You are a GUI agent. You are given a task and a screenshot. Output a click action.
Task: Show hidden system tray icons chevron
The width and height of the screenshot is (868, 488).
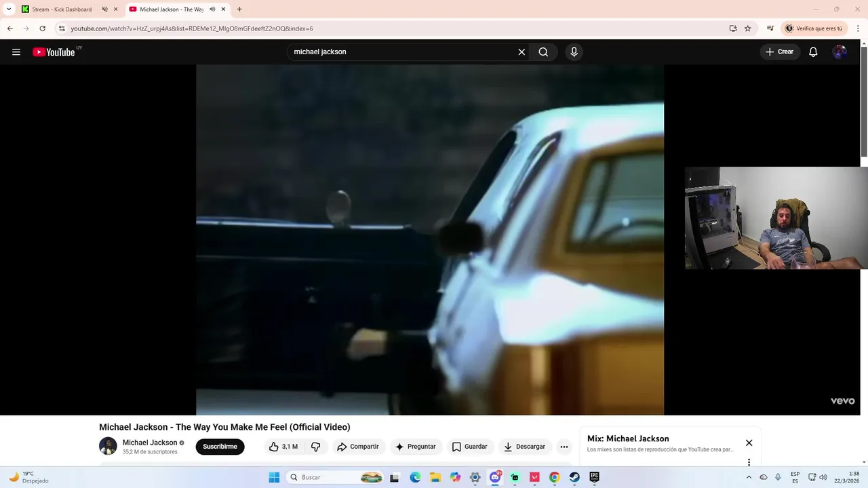[x=749, y=477]
